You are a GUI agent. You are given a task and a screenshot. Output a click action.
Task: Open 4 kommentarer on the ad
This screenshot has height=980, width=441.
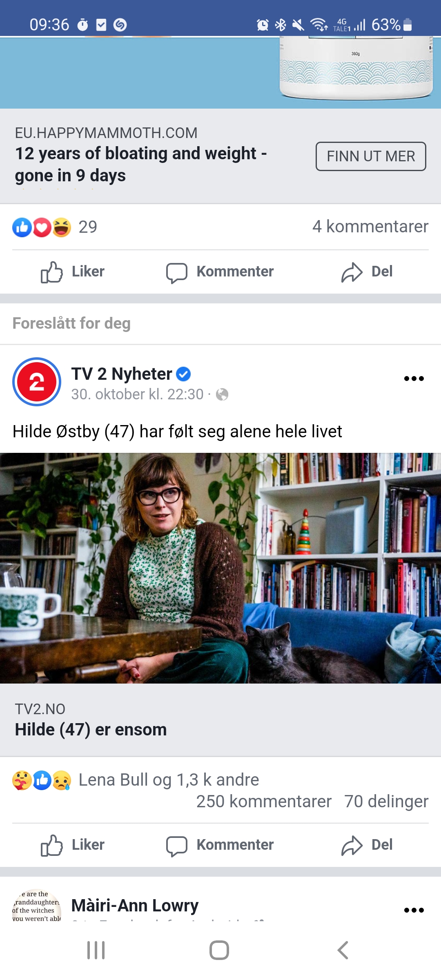370,227
